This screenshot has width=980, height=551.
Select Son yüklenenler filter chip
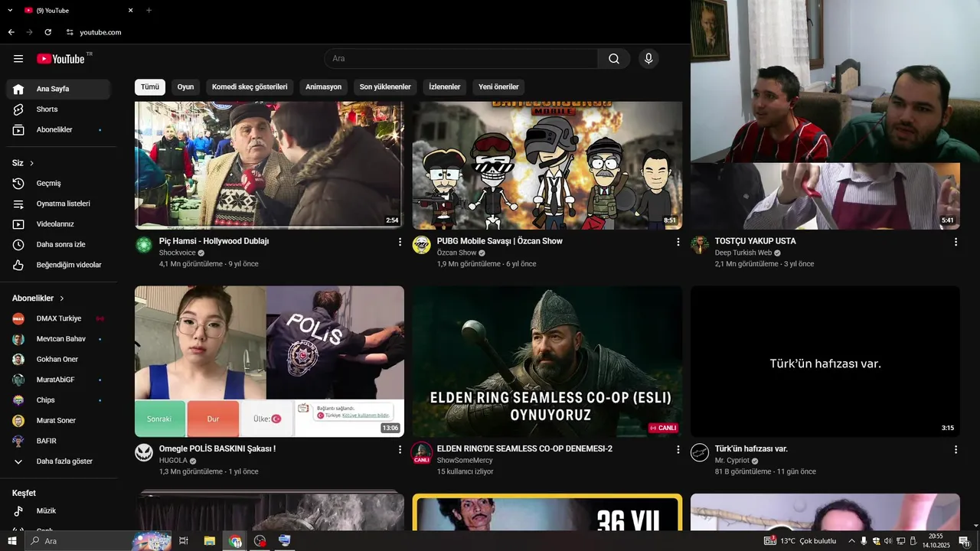[x=385, y=86]
